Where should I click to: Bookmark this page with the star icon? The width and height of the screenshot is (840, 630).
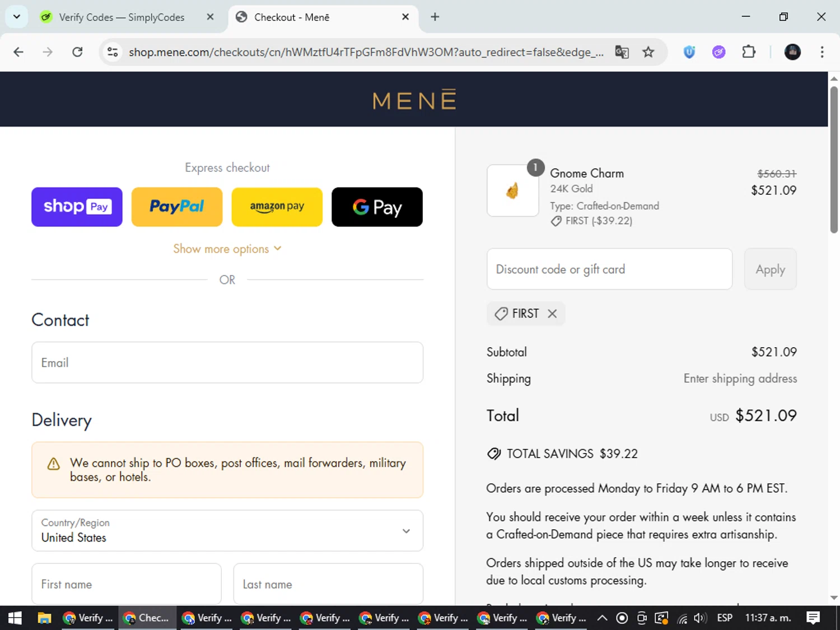(x=648, y=52)
